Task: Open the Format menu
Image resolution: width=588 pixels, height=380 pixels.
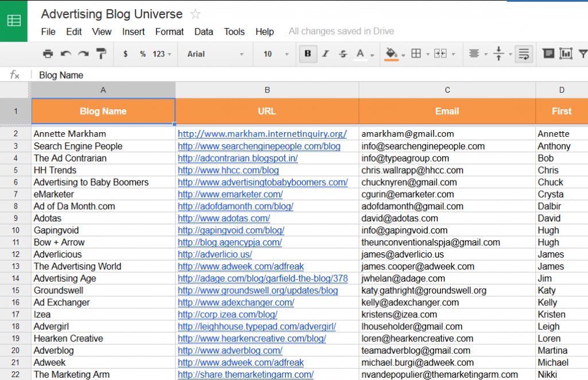Action: 169,32
